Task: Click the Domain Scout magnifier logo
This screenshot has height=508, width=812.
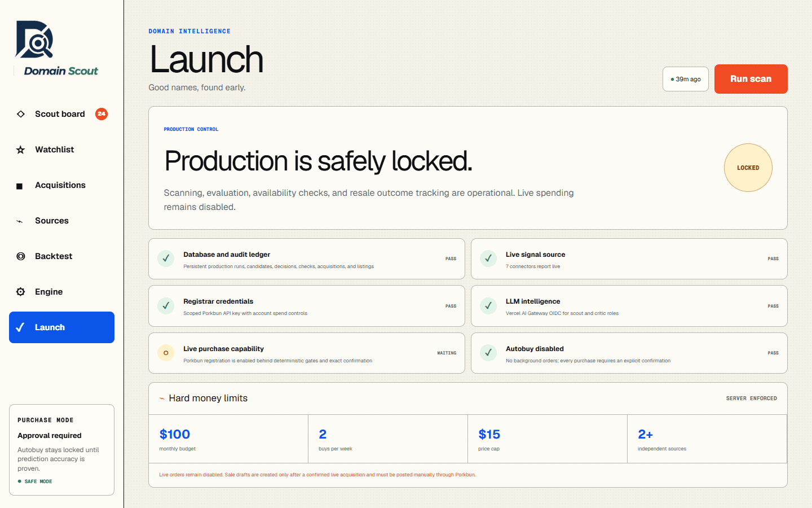Action: pyautogui.click(x=34, y=40)
